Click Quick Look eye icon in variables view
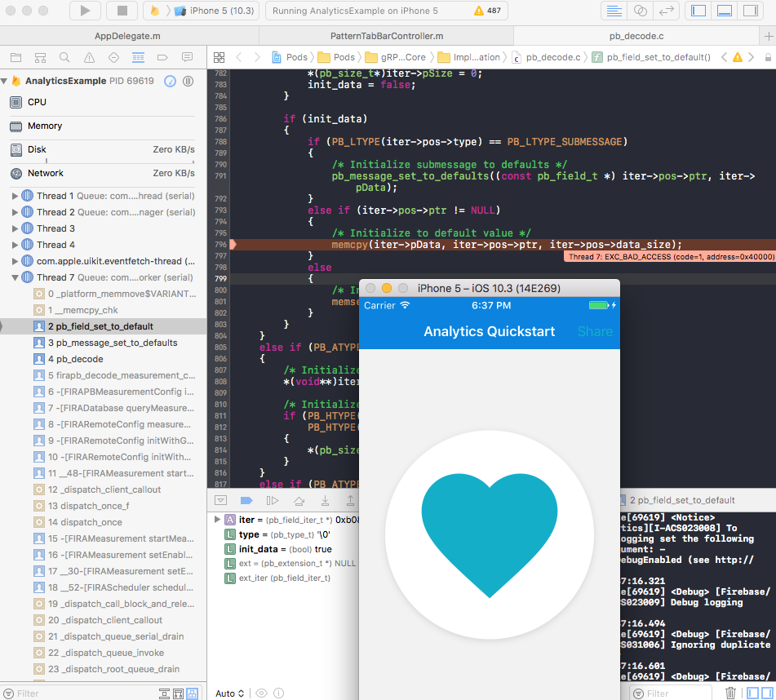Viewport: 776px width, 700px height. (261, 693)
